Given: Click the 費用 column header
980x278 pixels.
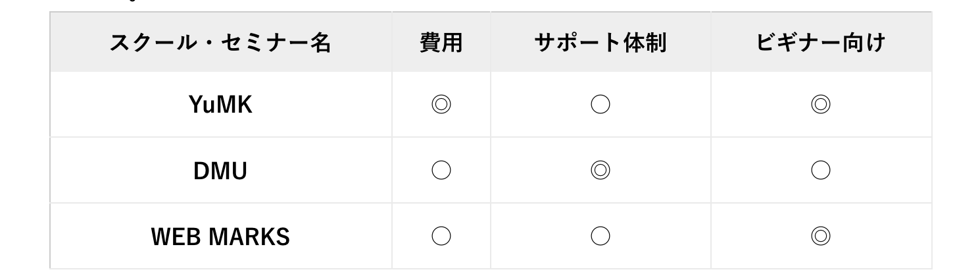Looking at the screenshot, I should [x=441, y=42].
